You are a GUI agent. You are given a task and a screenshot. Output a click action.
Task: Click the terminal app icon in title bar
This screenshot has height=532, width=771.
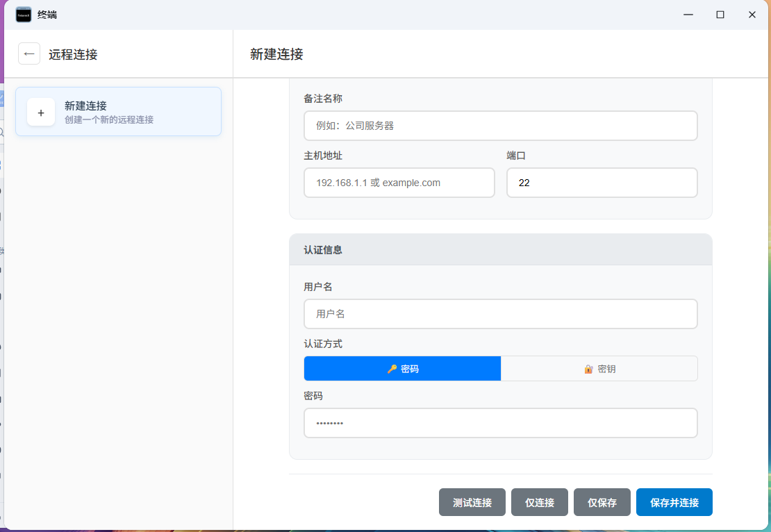(x=24, y=15)
